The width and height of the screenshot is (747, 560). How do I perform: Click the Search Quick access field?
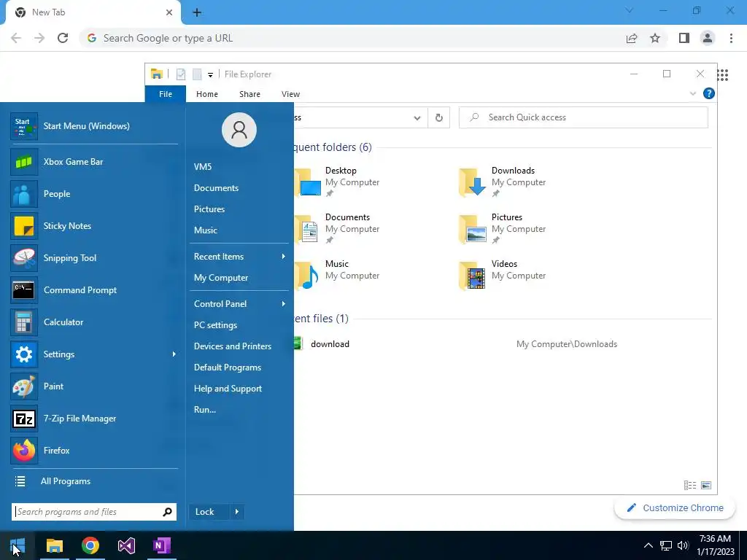[x=583, y=117]
